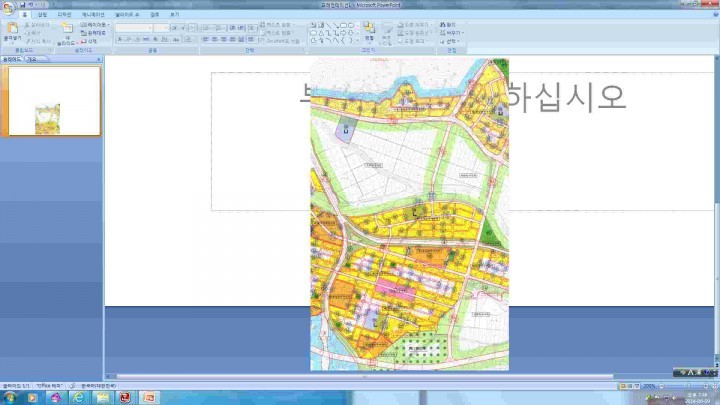Open the Insert (삽입) ribbon tab
The image size is (720, 405).
42,15
